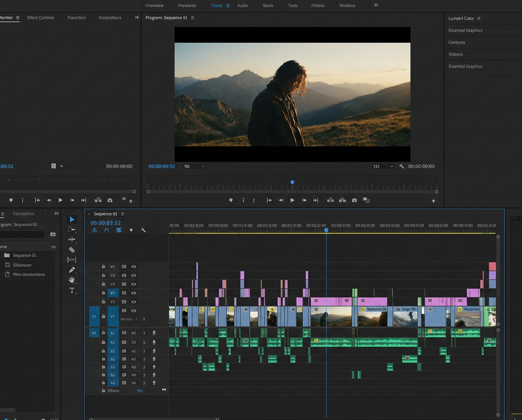The width and height of the screenshot is (522, 420).
Task: Open the playback resolution dropdown showing 131
Action: tap(383, 166)
